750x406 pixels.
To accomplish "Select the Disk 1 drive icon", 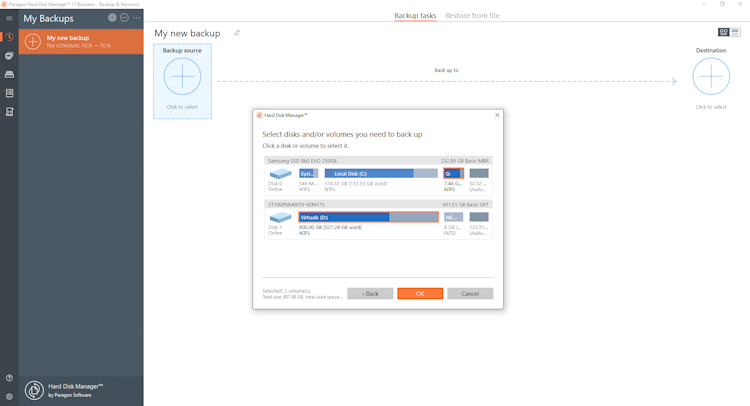I will [280, 218].
